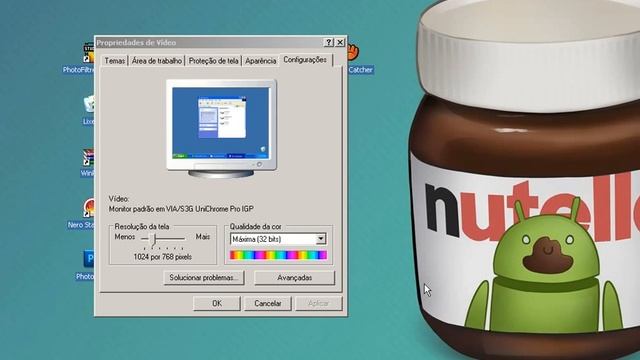Switch to the Temas tab
Viewport: 640px width, 360px height.
click(x=115, y=61)
